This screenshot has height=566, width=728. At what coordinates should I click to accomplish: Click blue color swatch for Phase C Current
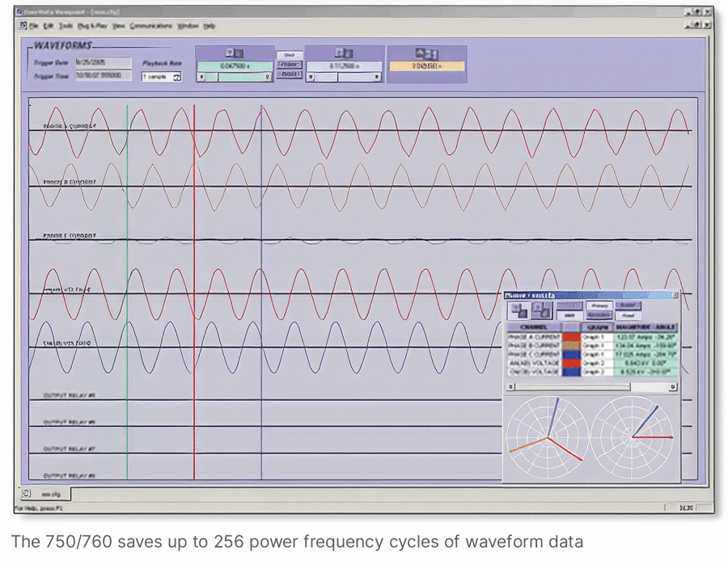(x=571, y=354)
